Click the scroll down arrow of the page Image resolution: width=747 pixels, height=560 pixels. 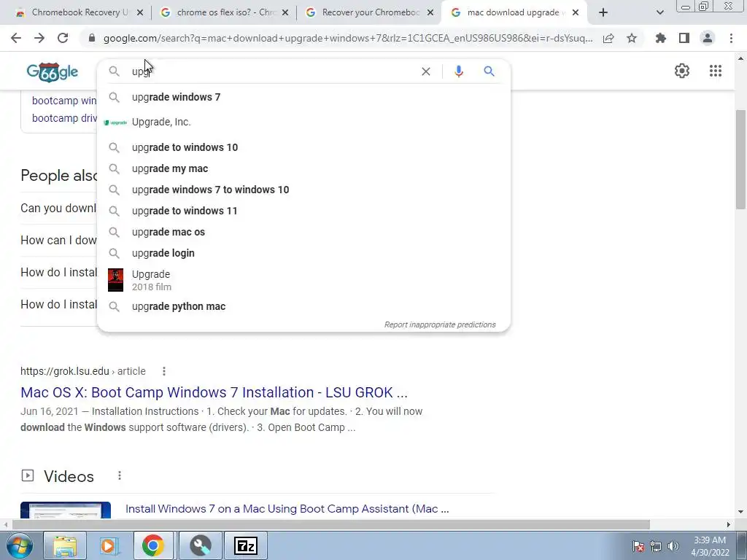pyautogui.click(x=740, y=513)
